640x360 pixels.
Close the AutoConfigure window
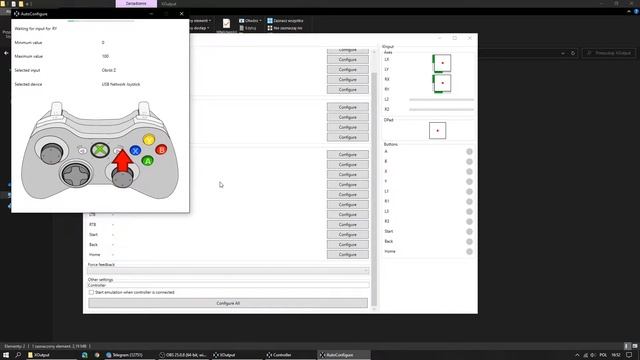click(182, 13)
